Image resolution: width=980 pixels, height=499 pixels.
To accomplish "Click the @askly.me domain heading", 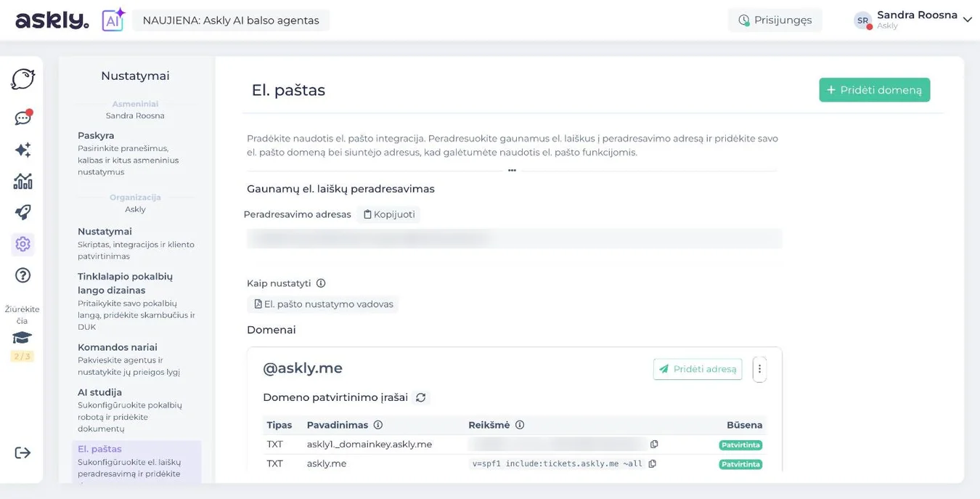I will pos(303,368).
